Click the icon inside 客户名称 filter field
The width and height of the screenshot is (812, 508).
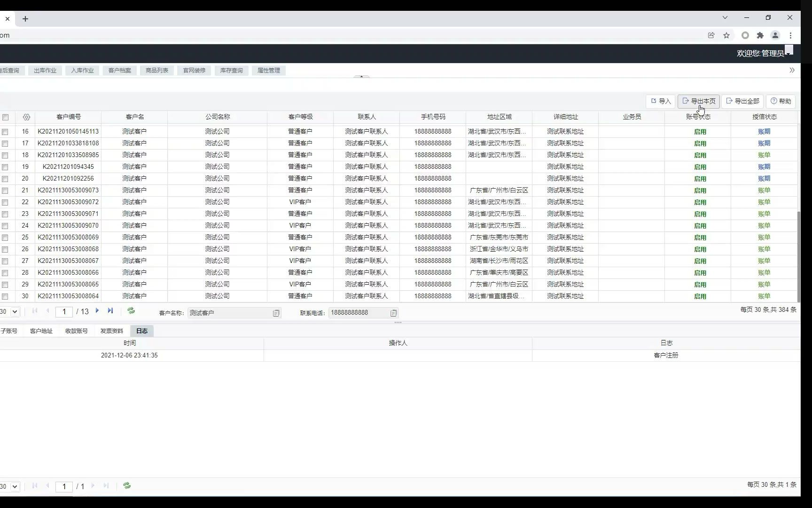(276, 313)
